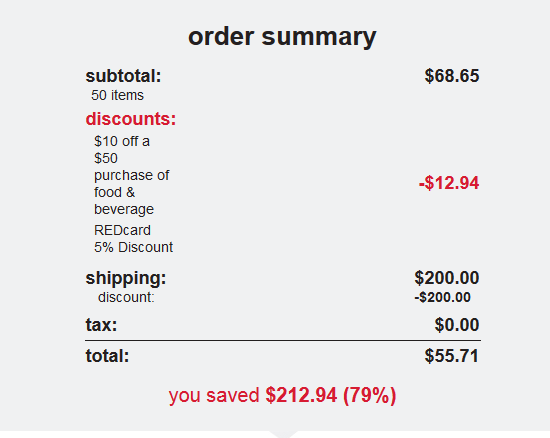Click the order summary heading

click(282, 37)
